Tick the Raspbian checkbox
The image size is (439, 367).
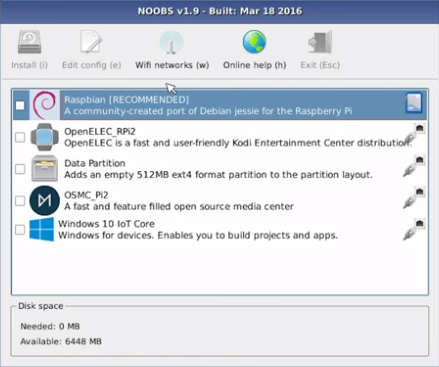point(20,105)
